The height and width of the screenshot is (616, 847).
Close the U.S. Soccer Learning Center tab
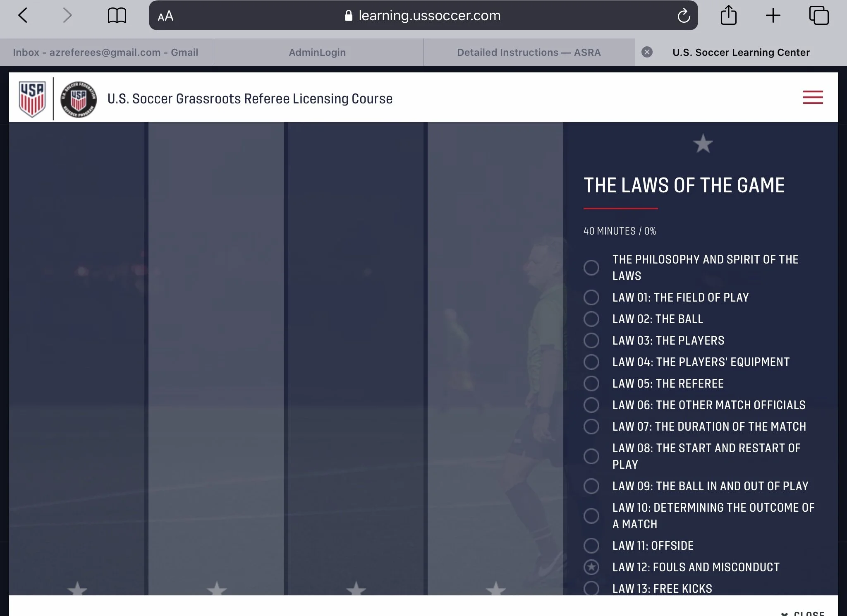point(647,52)
